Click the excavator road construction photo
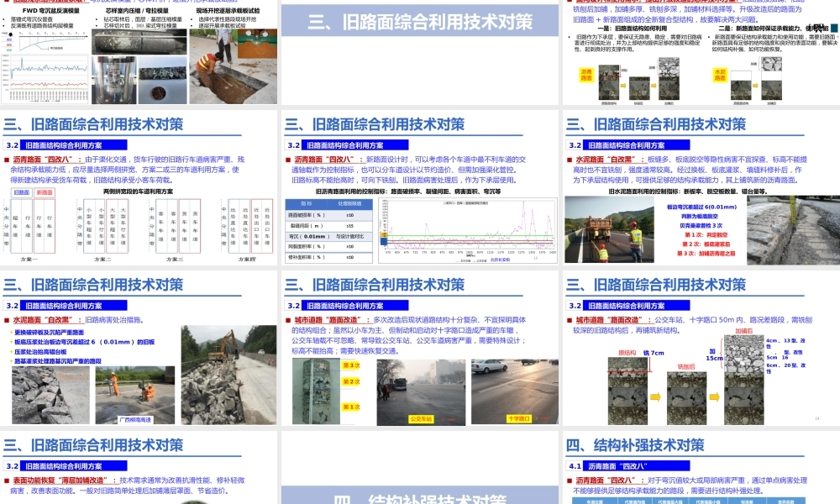The width and height of the screenshot is (840, 504). (228, 375)
